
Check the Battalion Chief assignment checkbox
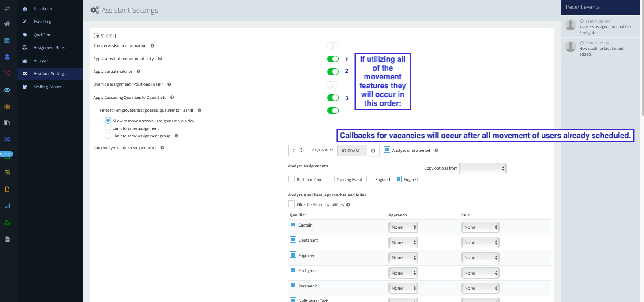(291, 179)
